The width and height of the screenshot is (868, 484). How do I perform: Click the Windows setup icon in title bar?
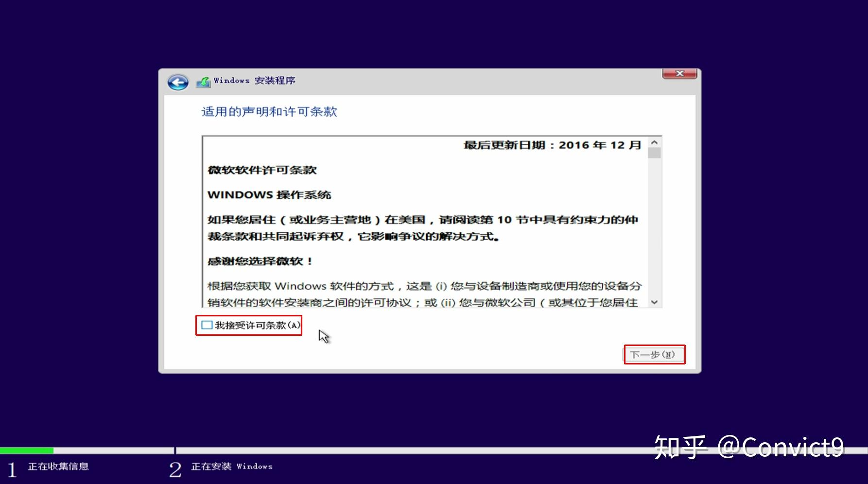[x=203, y=82]
